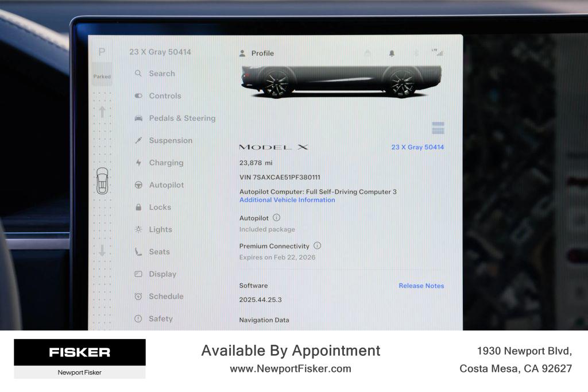Tap the notification bell icon

pos(392,53)
